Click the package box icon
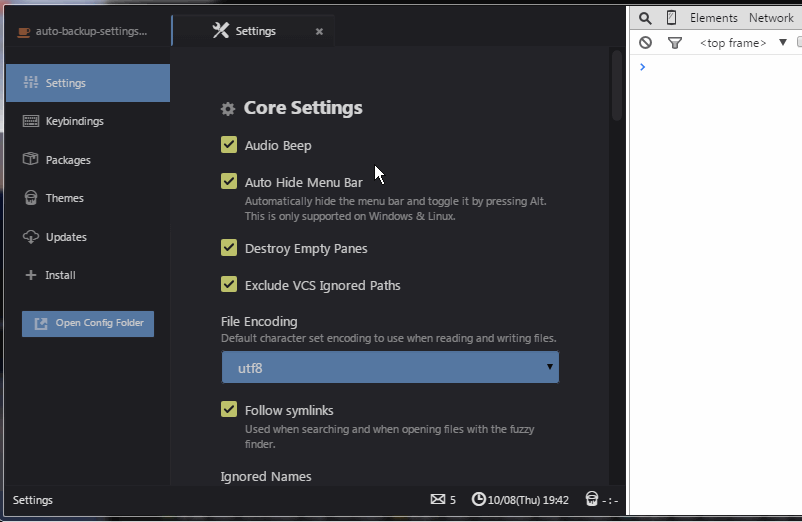The image size is (802, 522). pyautogui.click(x=31, y=159)
